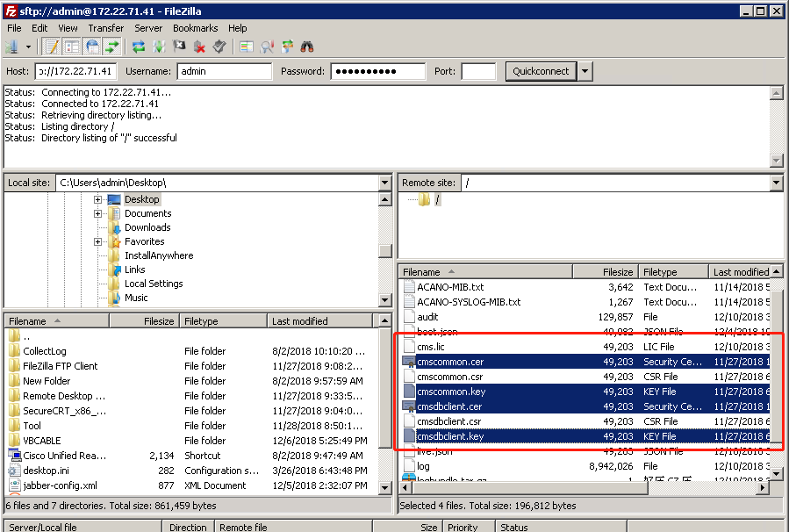Select the cmscommon.cer certificate icon

coord(409,362)
